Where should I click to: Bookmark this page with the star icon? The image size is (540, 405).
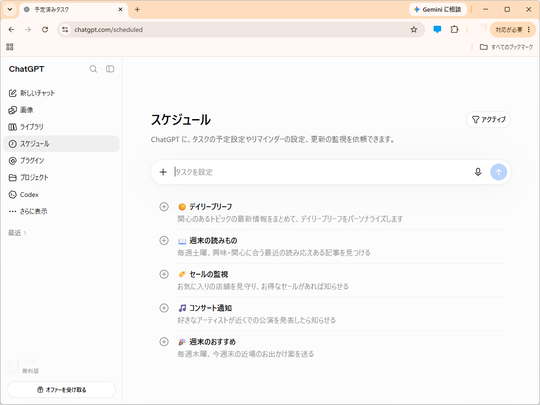[x=414, y=30]
